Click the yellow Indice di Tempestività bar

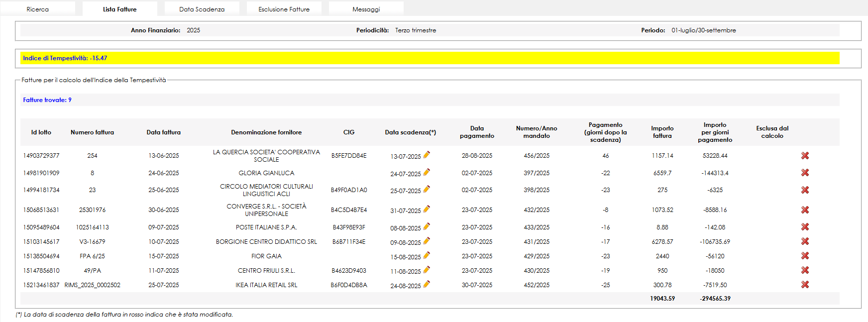430,58
